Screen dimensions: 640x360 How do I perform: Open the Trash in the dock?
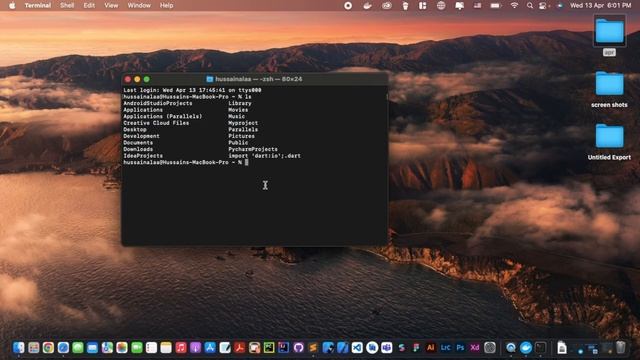point(620,348)
